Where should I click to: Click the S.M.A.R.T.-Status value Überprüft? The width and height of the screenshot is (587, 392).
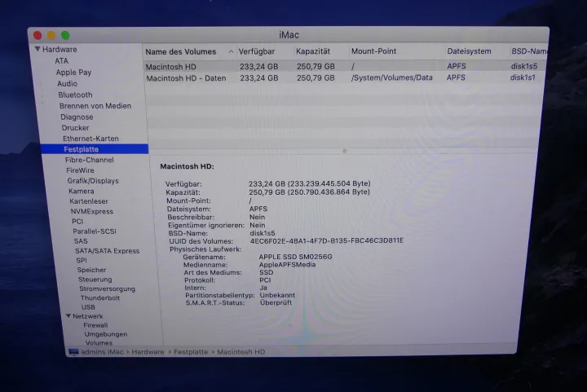point(276,302)
